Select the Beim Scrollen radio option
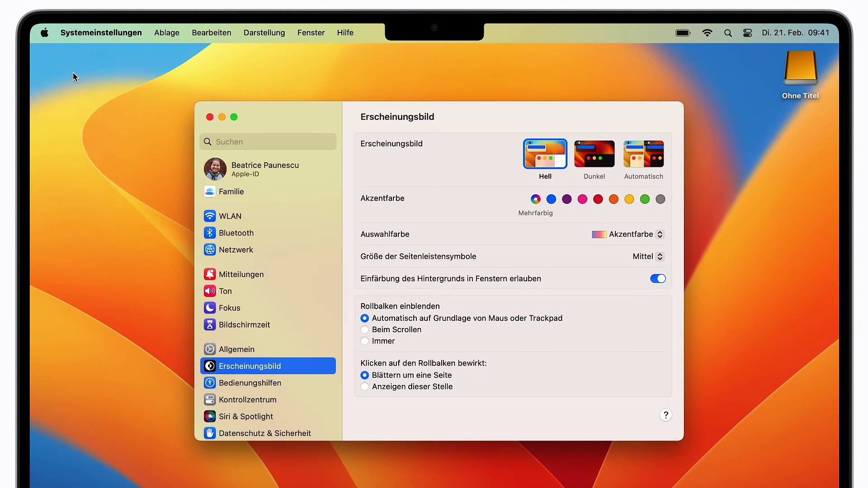This screenshot has height=488, width=868. pyautogui.click(x=365, y=329)
